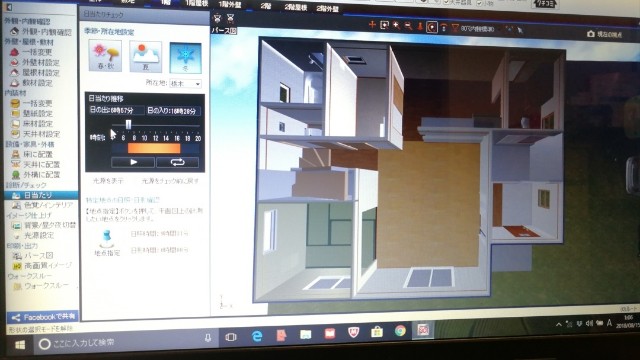
Task: Open 色覚/インテリア check
Action: (42, 205)
